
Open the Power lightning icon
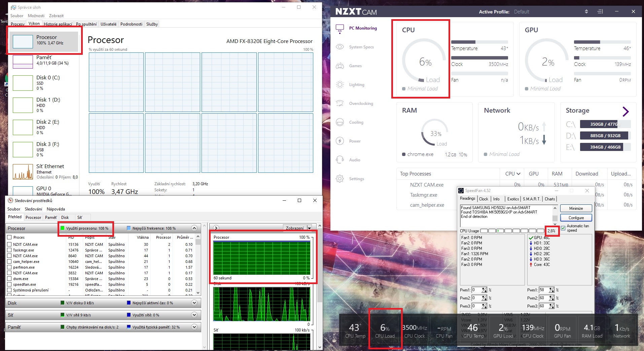click(340, 141)
